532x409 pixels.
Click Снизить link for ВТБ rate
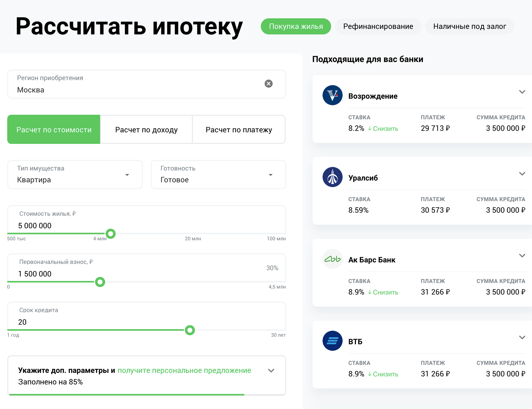pyautogui.click(x=383, y=374)
